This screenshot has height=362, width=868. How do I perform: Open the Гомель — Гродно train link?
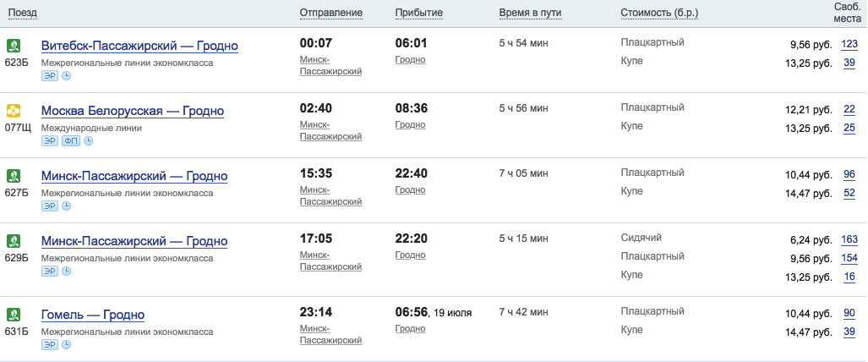coord(93,315)
